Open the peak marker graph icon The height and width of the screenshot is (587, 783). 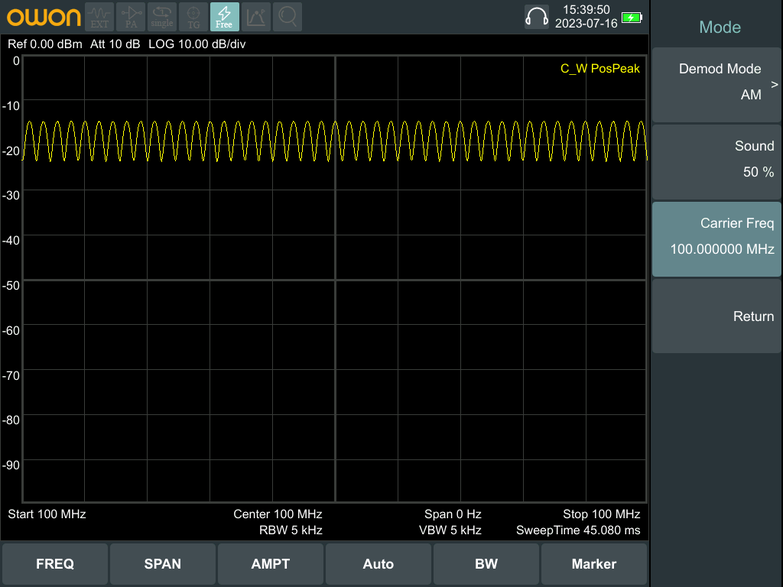(256, 17)
